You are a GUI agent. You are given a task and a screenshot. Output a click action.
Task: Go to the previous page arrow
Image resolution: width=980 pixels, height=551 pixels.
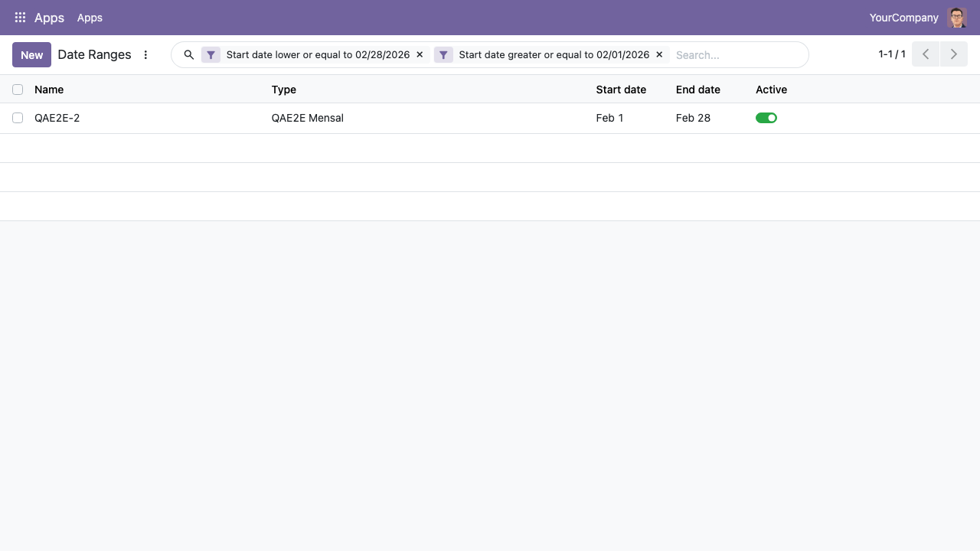coord(926,54)
